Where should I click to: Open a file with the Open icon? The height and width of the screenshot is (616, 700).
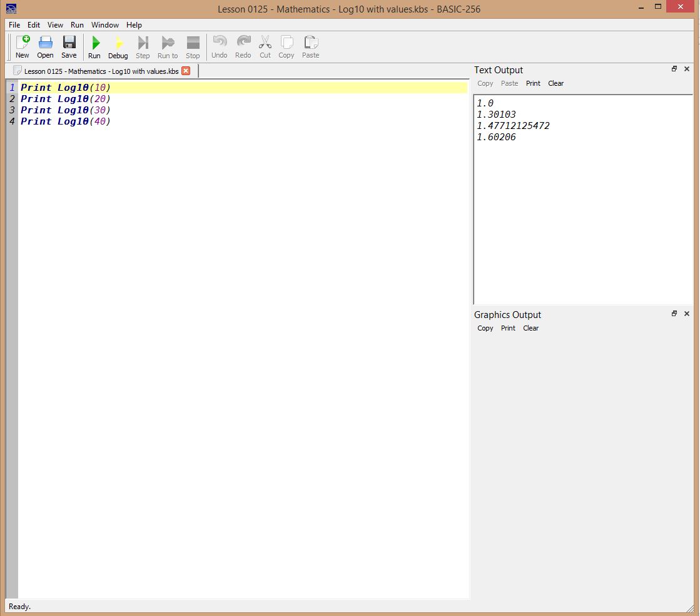[45, 43]
